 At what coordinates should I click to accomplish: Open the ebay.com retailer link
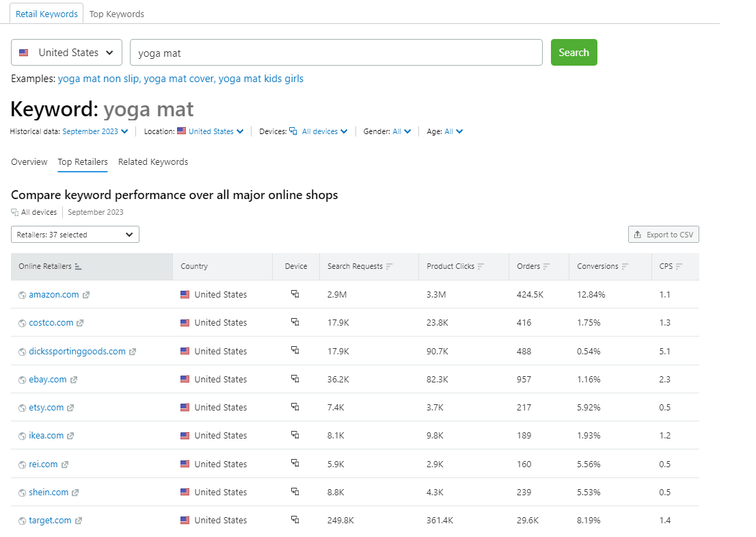[x=48, y=379]
